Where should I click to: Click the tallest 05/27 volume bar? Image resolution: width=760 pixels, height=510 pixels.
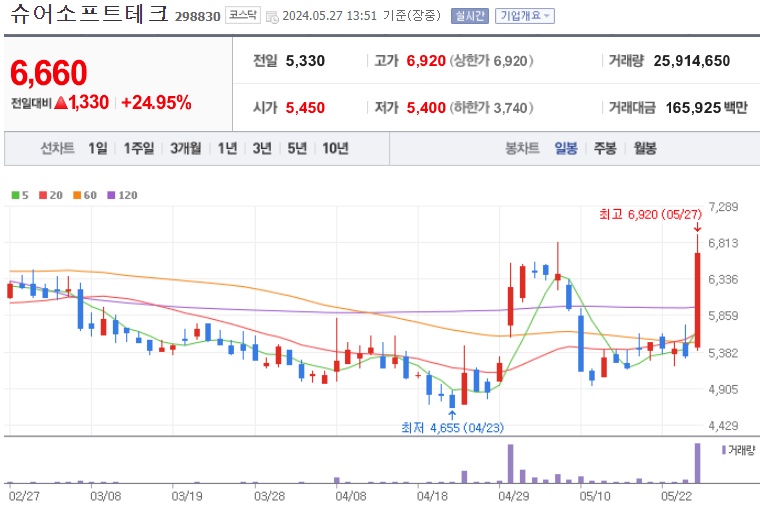tap(697, 463)
